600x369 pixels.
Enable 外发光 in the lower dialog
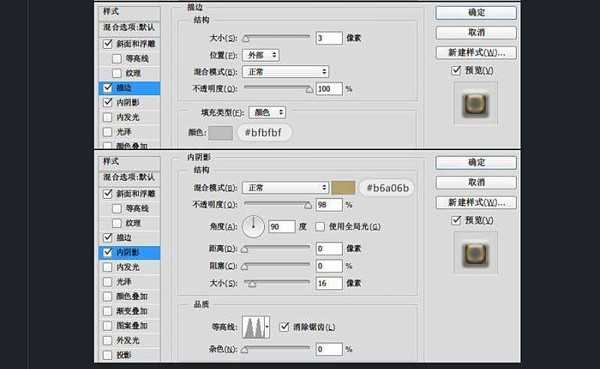pyautogui.click(x=108, y=340)
